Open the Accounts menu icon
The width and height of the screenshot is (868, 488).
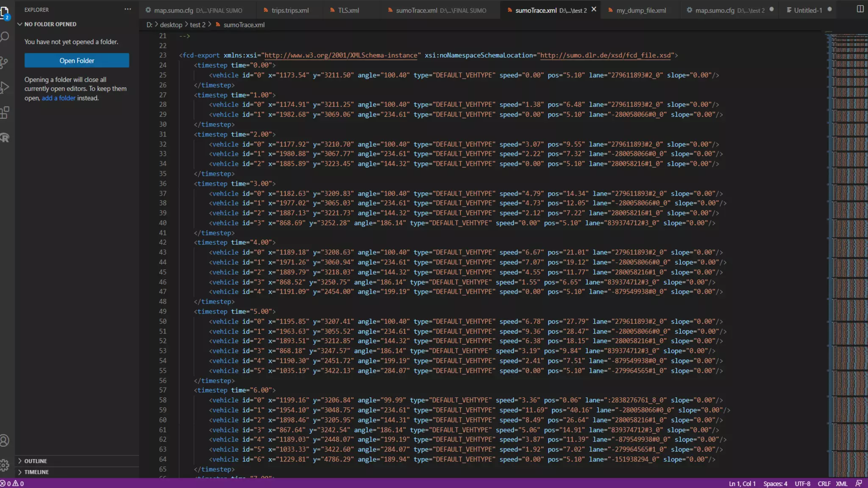point(5,441)
